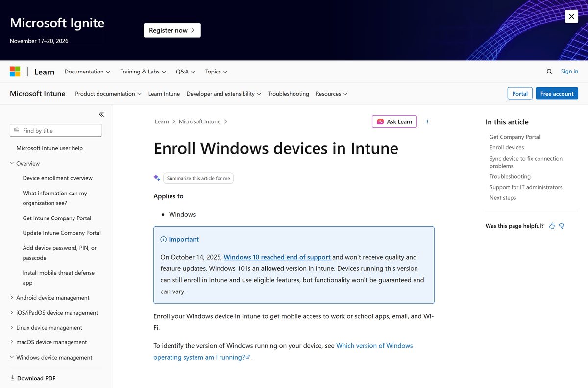Click Sign in

tap(569, 72)
